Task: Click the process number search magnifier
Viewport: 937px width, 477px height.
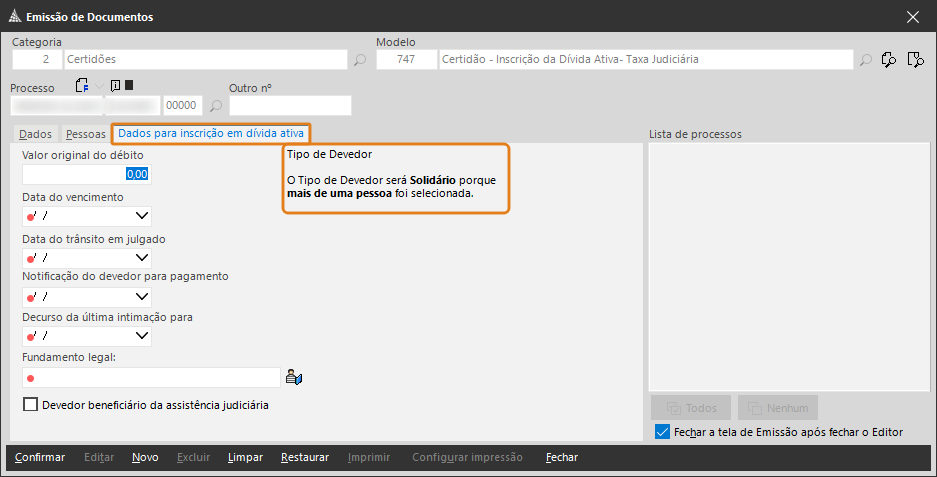Action: (x=216, y=106)
